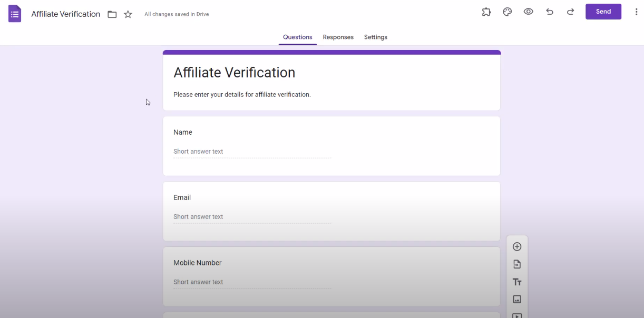Add image from the floating toolbar

coord(517,299)
